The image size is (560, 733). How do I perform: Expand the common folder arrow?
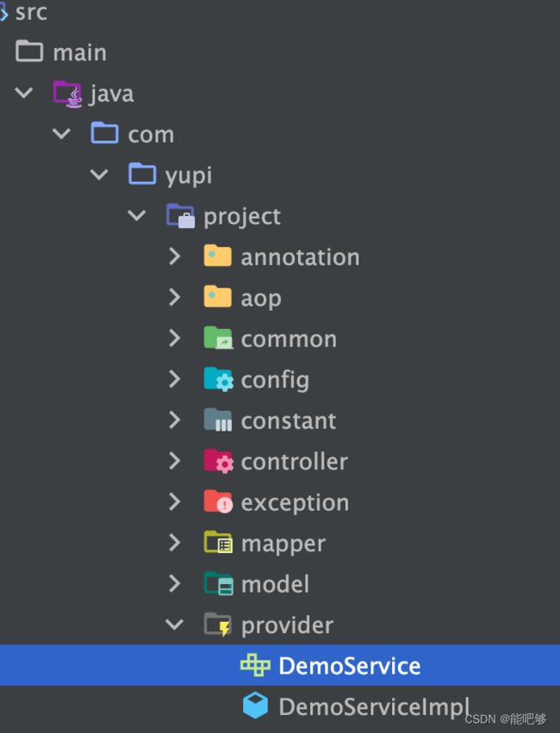pos(174,338)
